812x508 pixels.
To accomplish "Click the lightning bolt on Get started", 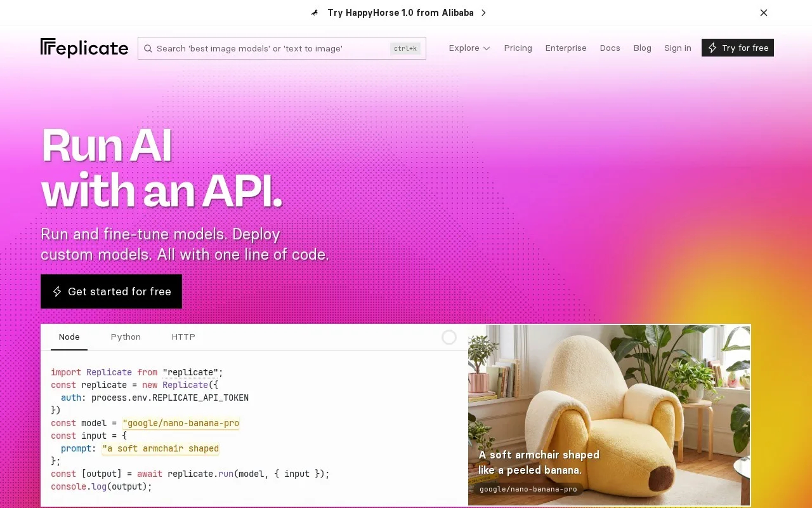I will click(57, 291).
